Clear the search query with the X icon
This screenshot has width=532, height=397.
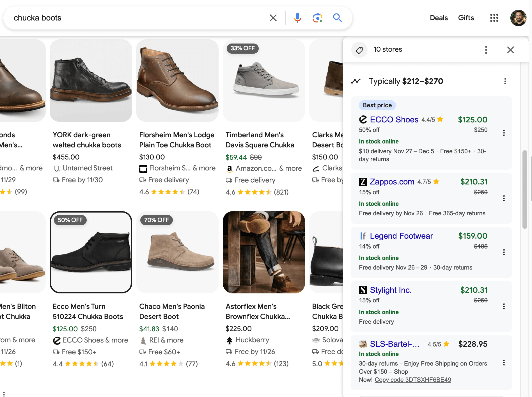[x=273, y=18]
